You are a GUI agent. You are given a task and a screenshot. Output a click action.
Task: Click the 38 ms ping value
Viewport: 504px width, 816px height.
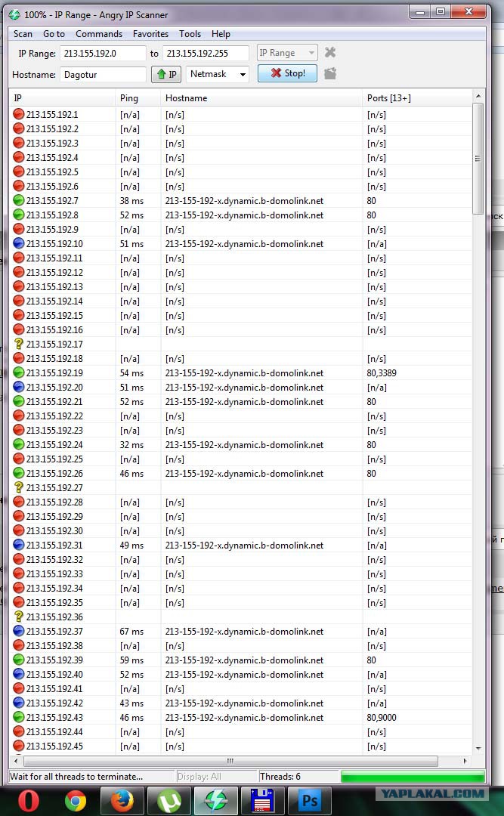pyautogui.click(x=131, y=201)
